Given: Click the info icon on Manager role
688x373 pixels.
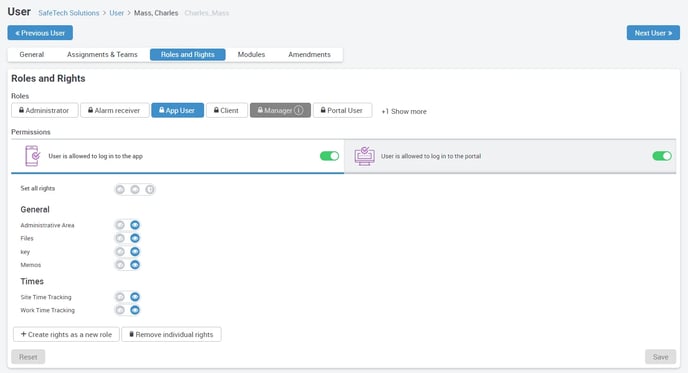Looking at the screenshot, I should (298, 110).
